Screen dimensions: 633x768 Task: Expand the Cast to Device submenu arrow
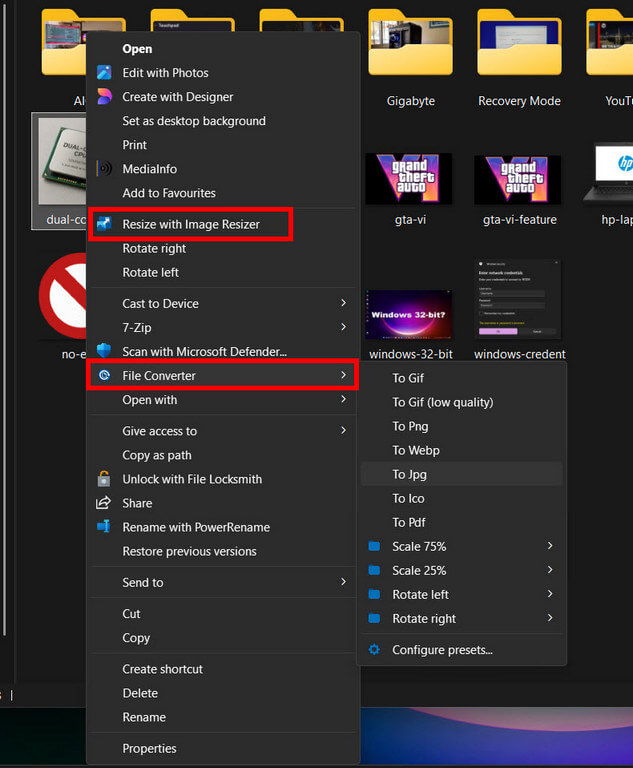(x=343, y=303)
